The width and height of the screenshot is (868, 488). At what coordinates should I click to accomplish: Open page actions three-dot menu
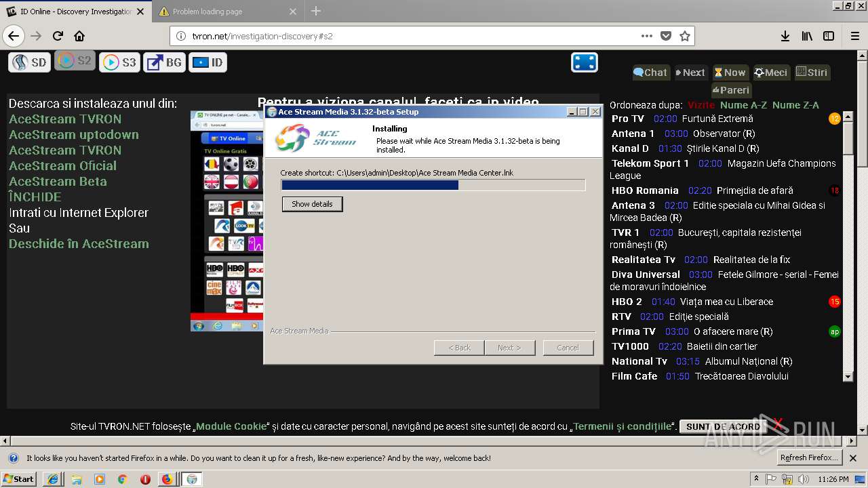tap(647, 36)
